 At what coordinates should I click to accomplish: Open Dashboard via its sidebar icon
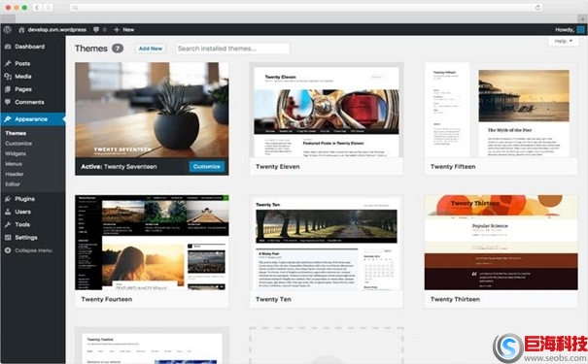point(8,47)
